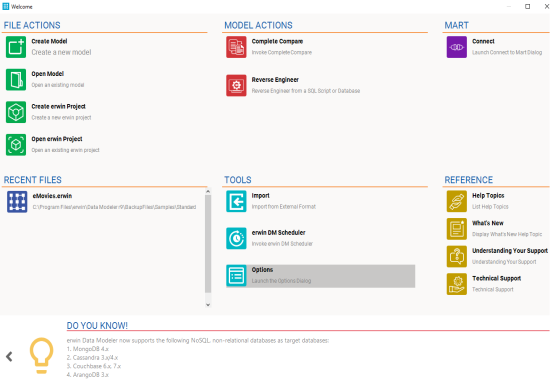Screen dimensions: 550x380
Task: Click the purple Mart Connect icon
Action: pos(457,47)
